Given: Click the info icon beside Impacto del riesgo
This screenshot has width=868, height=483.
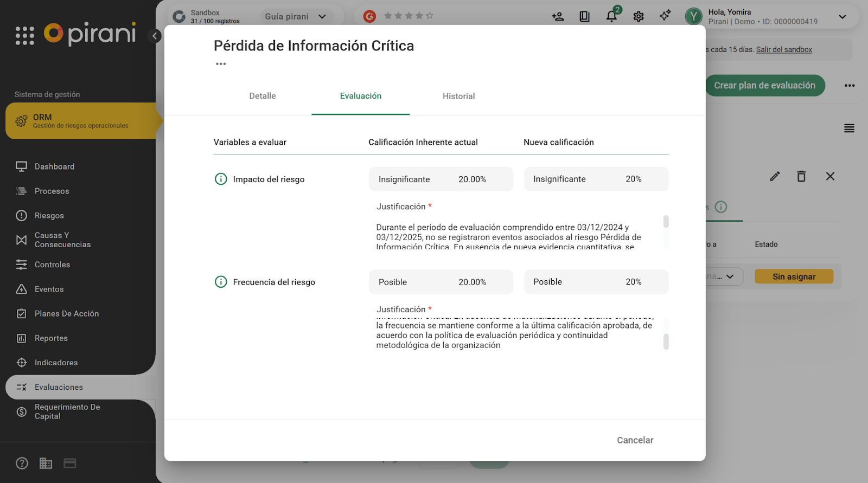Looking at the screenshot, I should click(x=221, y=179).
